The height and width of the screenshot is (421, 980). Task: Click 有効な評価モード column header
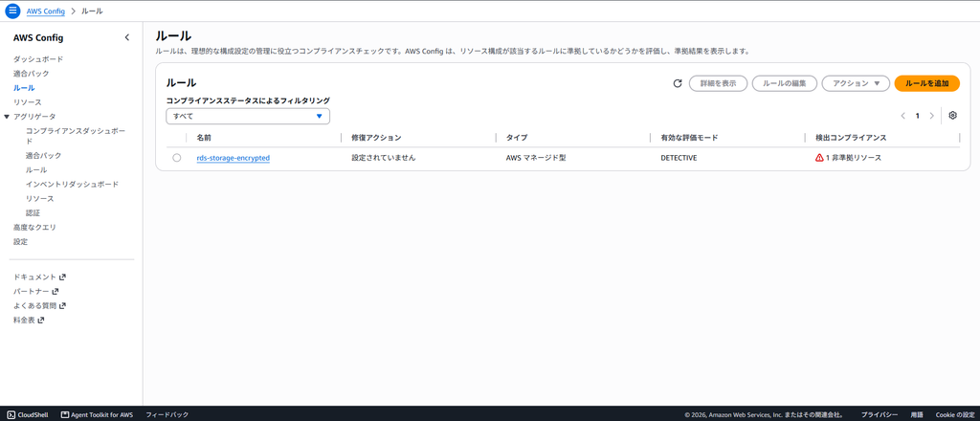tap(689, 138)
